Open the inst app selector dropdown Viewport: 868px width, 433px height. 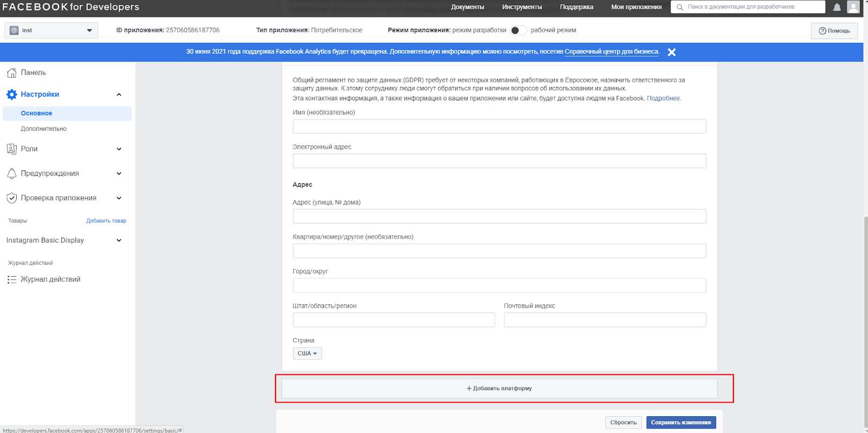click(52, 30)
